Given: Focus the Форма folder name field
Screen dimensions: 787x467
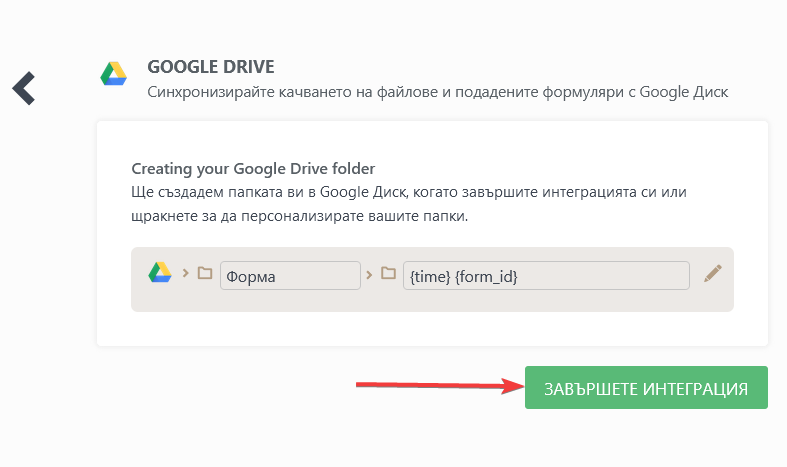Looking at the screenshot, I should 289,275.
